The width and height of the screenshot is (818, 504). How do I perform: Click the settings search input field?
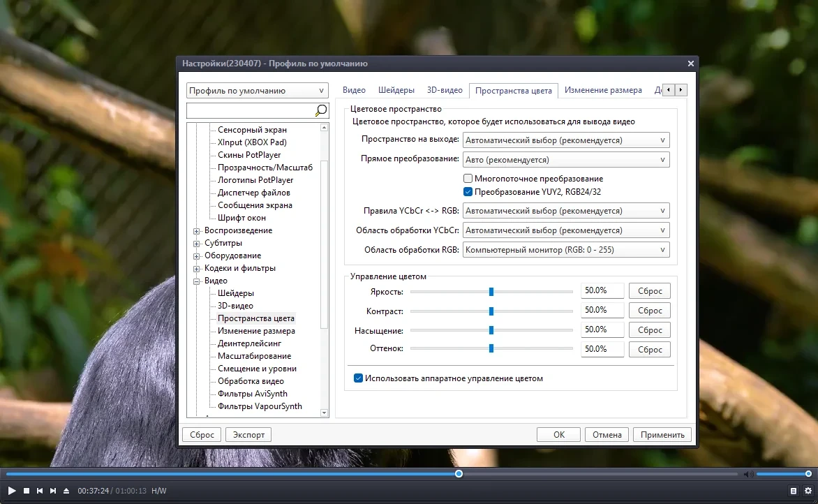click(251, 110)
